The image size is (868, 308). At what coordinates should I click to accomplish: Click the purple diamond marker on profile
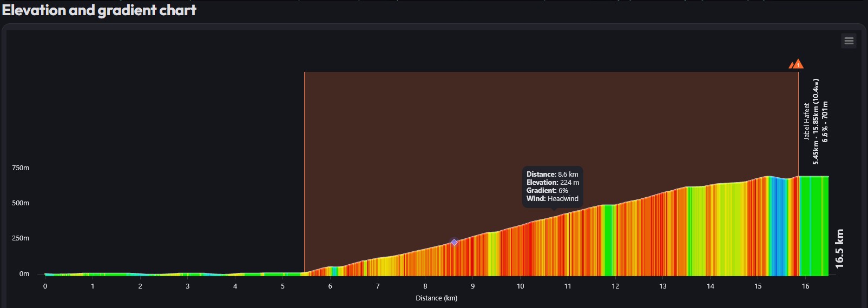(454, 243)
